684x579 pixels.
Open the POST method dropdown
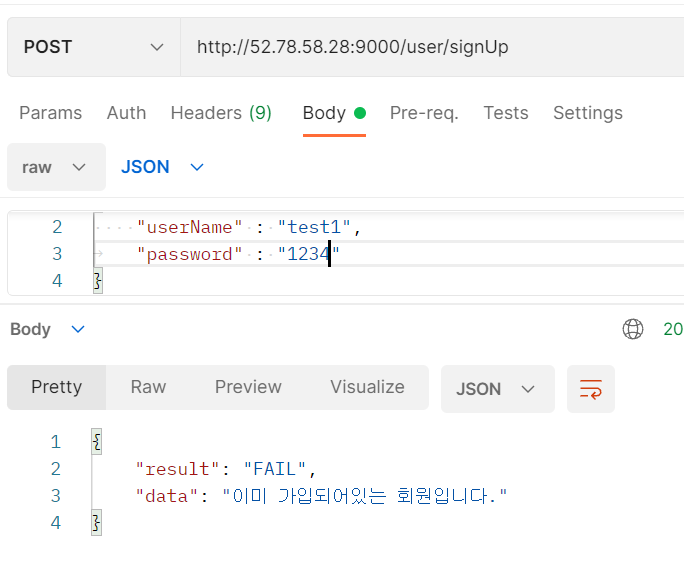[x=94, y=47]
